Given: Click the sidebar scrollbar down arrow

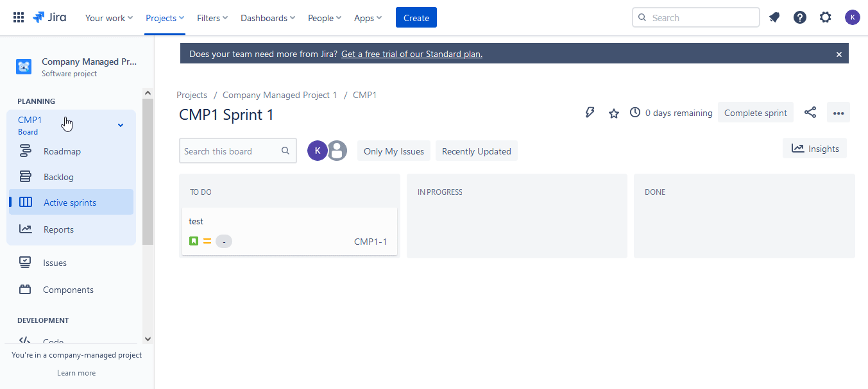Looking at the screenshot, I should point(148,339).
